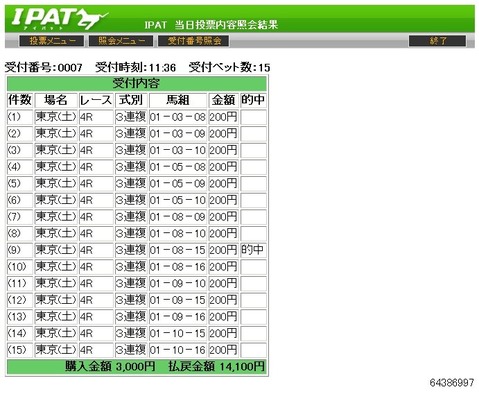479x394 pixels.
Task: Click the IPAT horse logo
Action: click(60, 19)
